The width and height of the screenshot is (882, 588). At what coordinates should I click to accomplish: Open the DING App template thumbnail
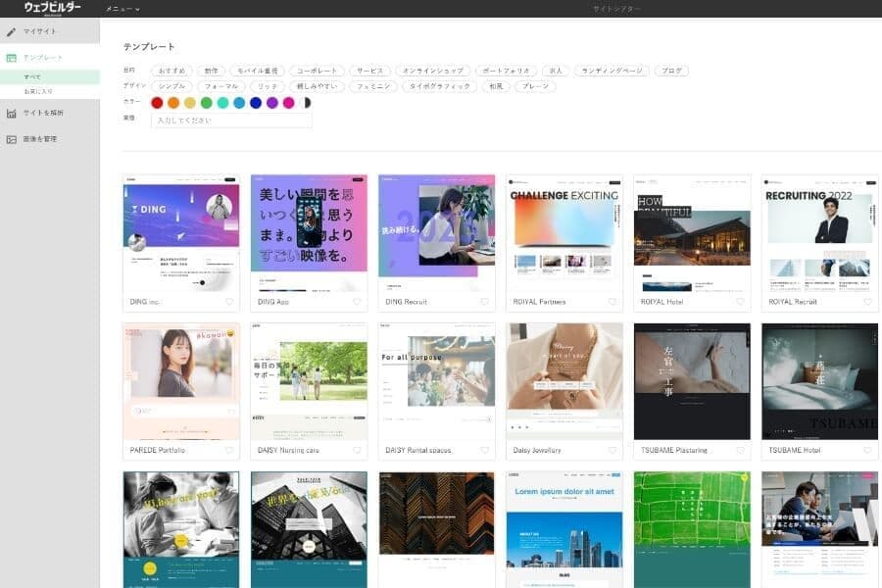pos(309,233)
